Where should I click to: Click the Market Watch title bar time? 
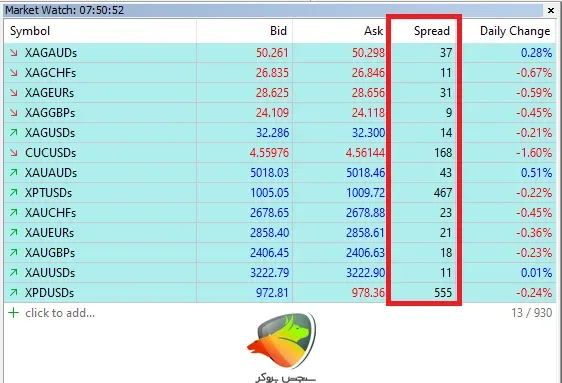tap(102, 10)
